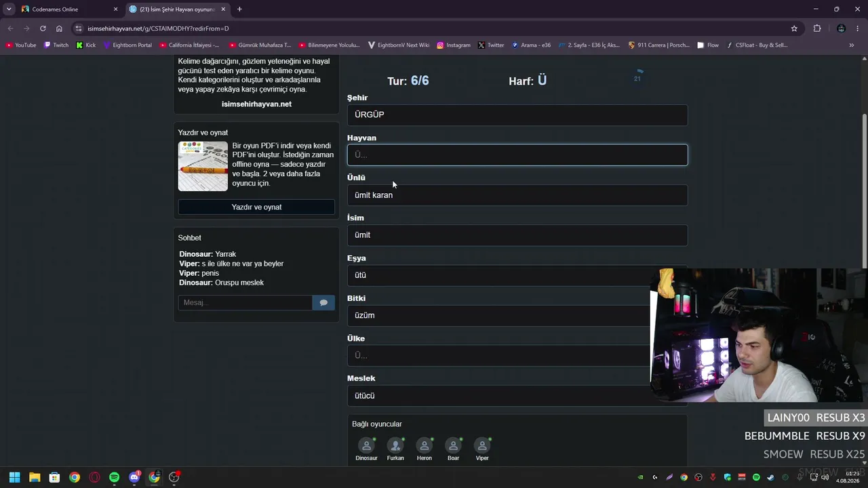
Task: Open Chrome's three-dot menu
Action: pyautogui.click(x=858, y=28)
